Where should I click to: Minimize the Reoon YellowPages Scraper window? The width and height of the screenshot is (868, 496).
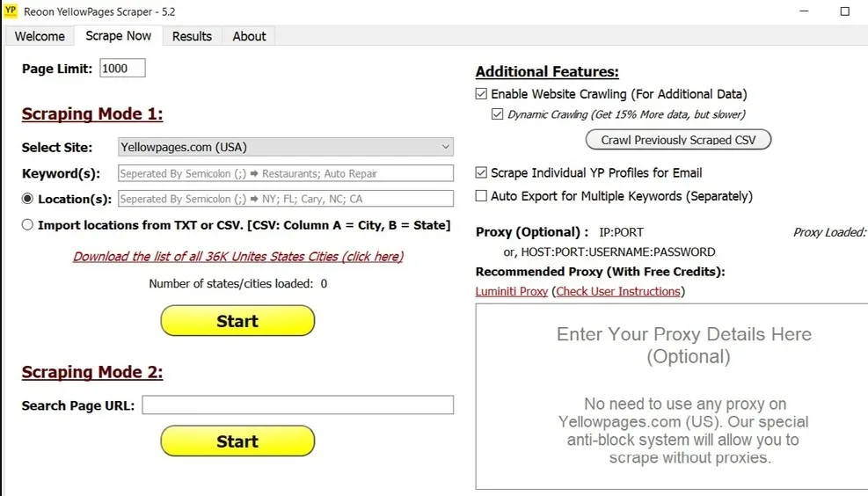pos(804,11)
